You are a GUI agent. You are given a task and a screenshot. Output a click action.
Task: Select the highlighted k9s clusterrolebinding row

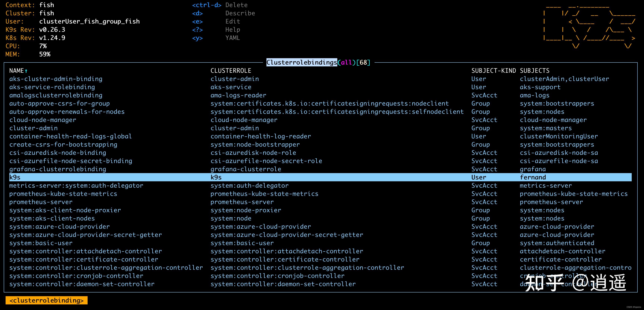point(15,177)
